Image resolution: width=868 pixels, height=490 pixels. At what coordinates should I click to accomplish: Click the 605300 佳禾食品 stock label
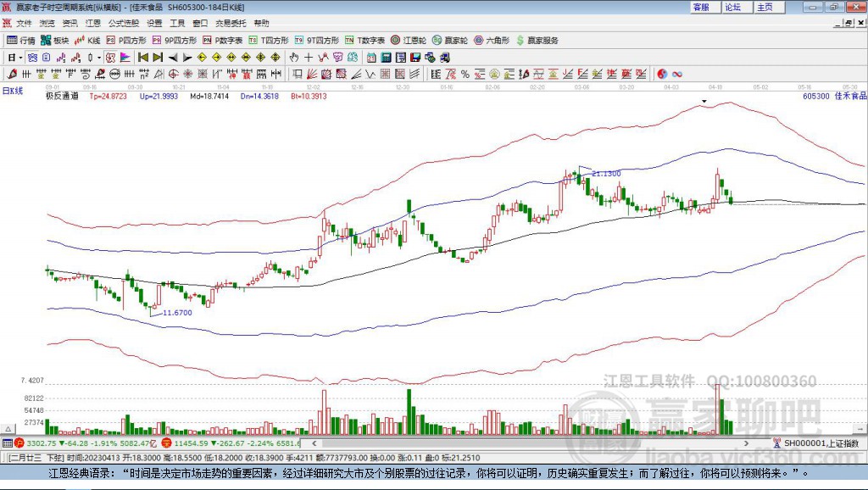point(834,96)
